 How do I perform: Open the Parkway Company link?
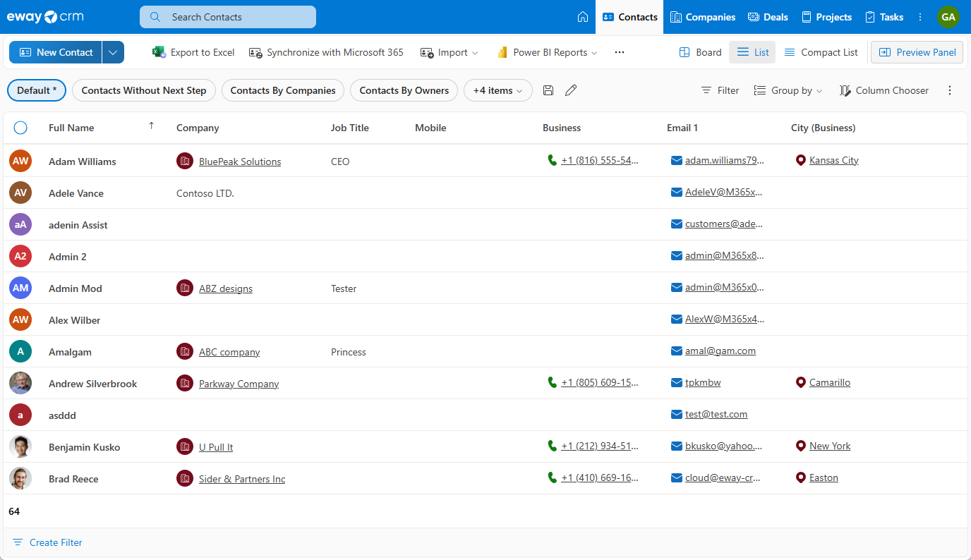pyautogui.click(x=239, y=384)
